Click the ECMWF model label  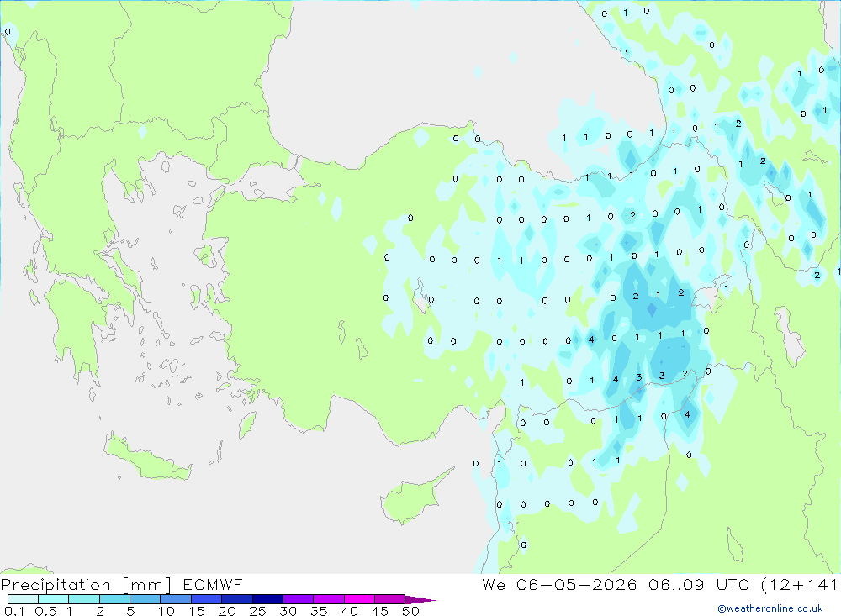click(x=213, y=584)
